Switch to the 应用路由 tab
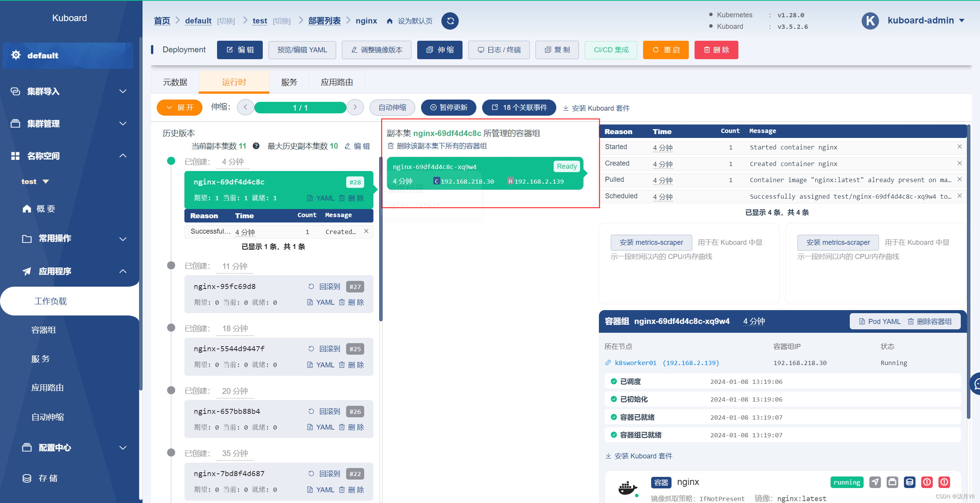The height and width of the screenshot is (503, 980). click(x=337, y=82)
